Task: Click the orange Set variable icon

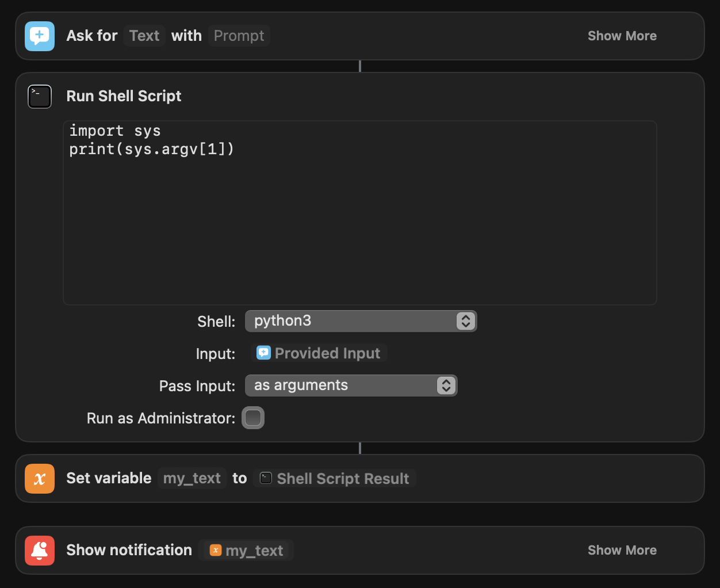Action: (40, 479)
